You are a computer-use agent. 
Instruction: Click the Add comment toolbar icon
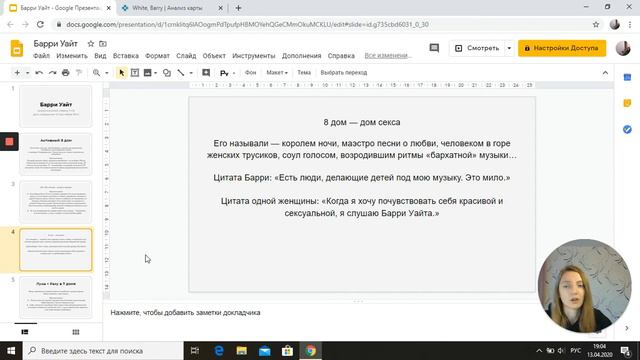click(206, 73)
